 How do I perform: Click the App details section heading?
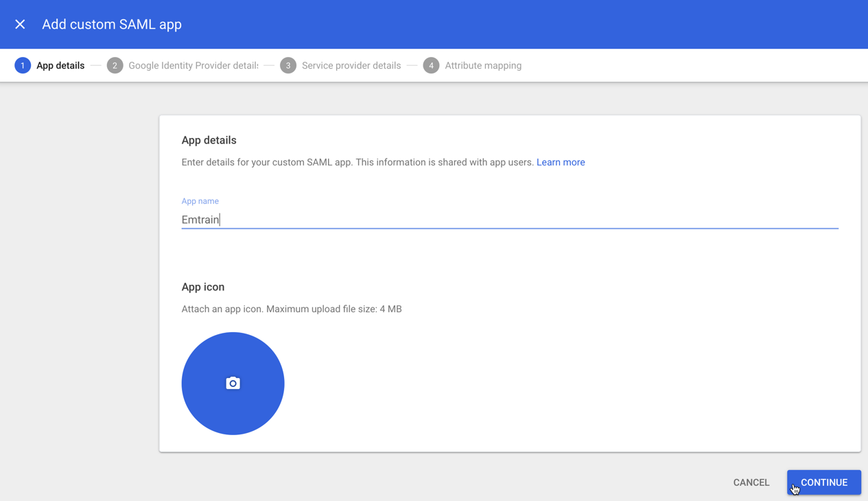pyautogui.click(x=209, y=140)
